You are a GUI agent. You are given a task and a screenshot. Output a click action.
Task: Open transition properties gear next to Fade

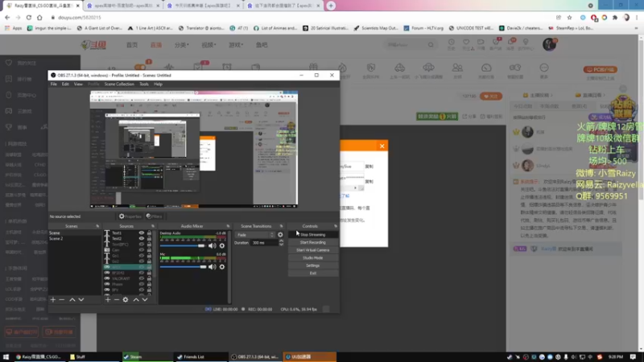tap(280, 235)
